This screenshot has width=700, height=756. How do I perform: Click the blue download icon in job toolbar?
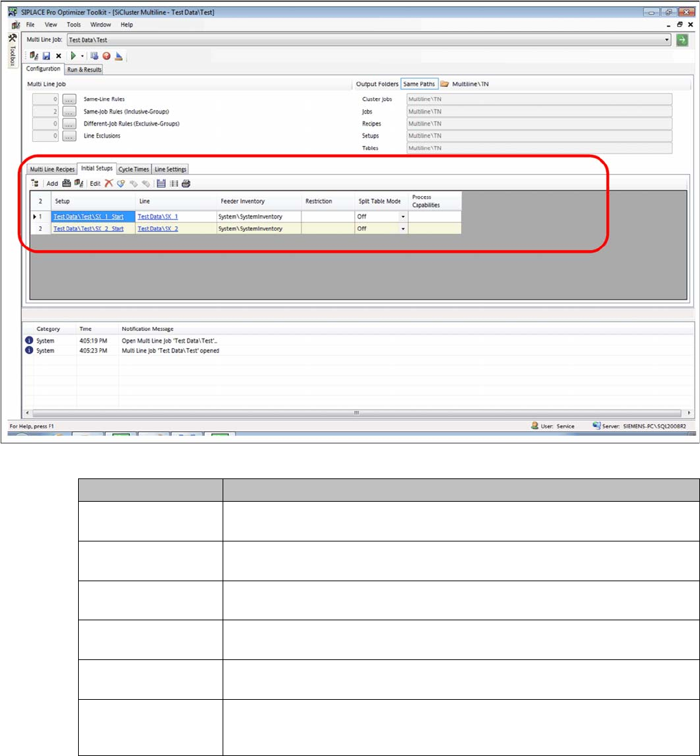[95, 56]
